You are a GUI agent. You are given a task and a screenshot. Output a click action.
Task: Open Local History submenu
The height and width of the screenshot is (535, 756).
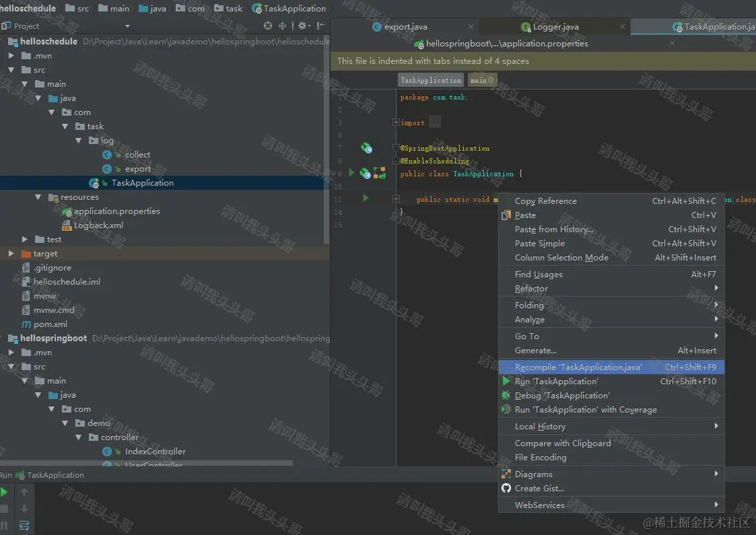(x=611, y=427)
